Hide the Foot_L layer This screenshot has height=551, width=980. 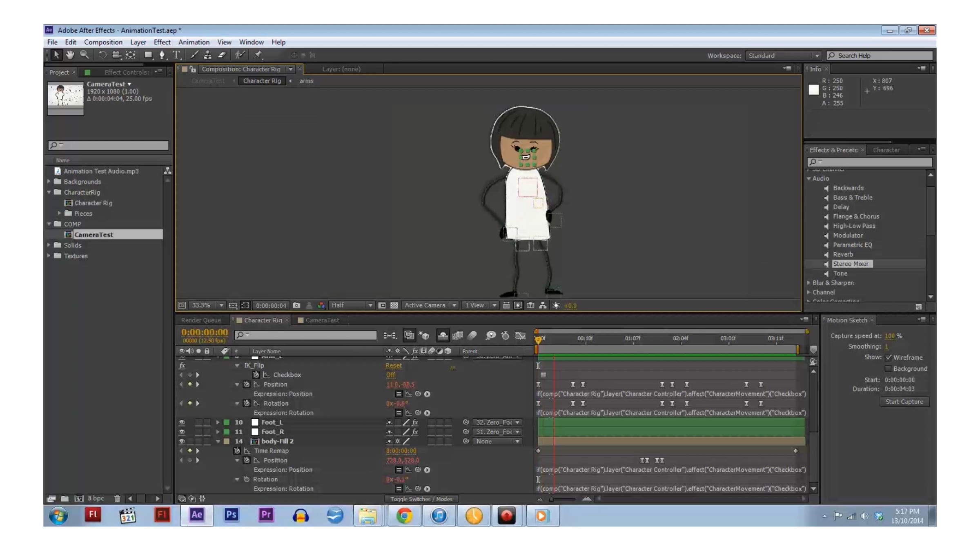182,422
